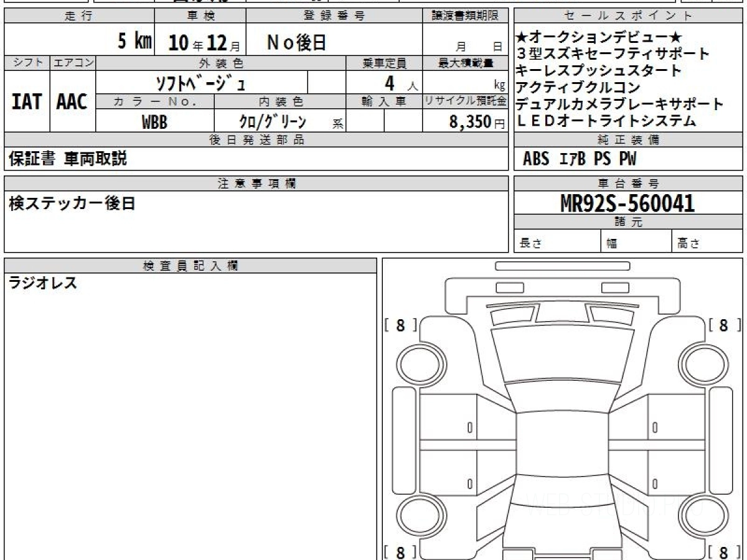
Task: Select the note 検ステッカー後日
Action: point(72,203)
